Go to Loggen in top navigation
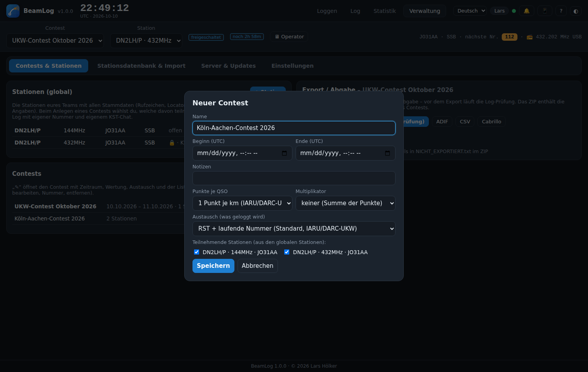Viewport: 588px width, 372px height. click(327, 11)
